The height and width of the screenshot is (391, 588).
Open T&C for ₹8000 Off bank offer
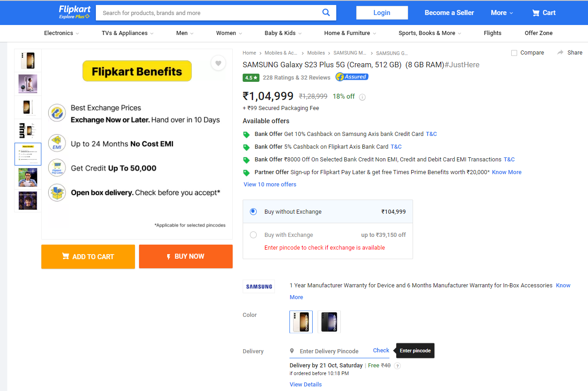tap(509, 160)
